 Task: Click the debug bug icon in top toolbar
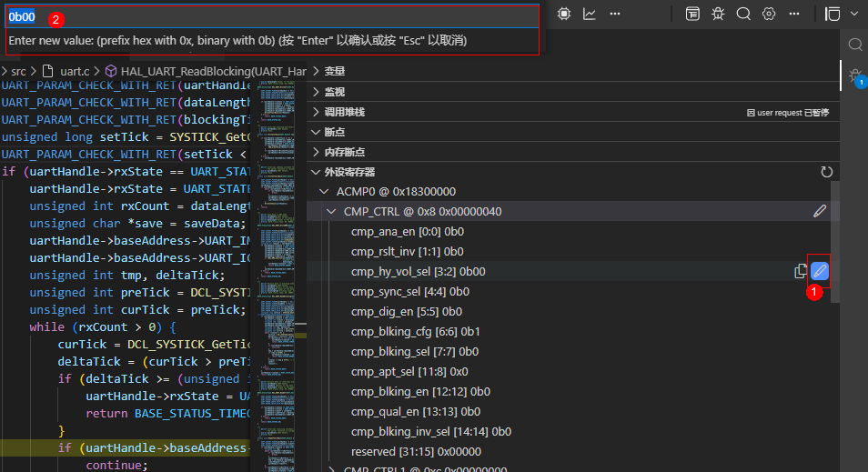(x=718, y=14)
